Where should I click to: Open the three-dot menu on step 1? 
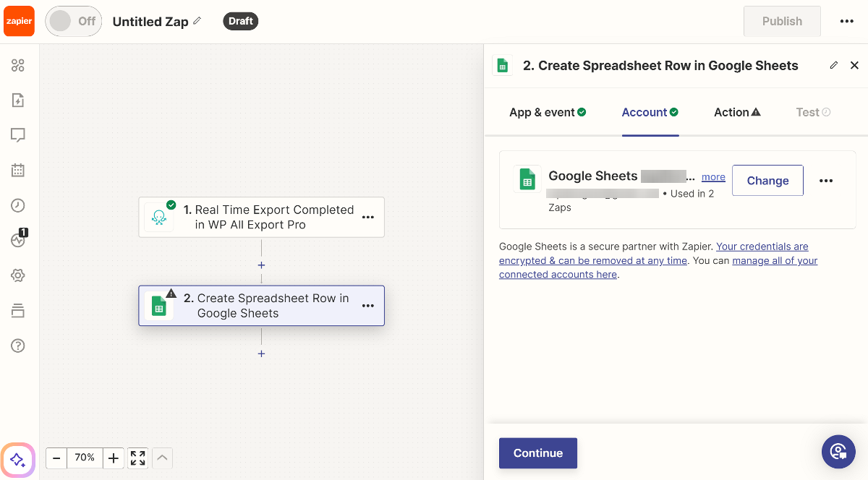click(367, 217)
